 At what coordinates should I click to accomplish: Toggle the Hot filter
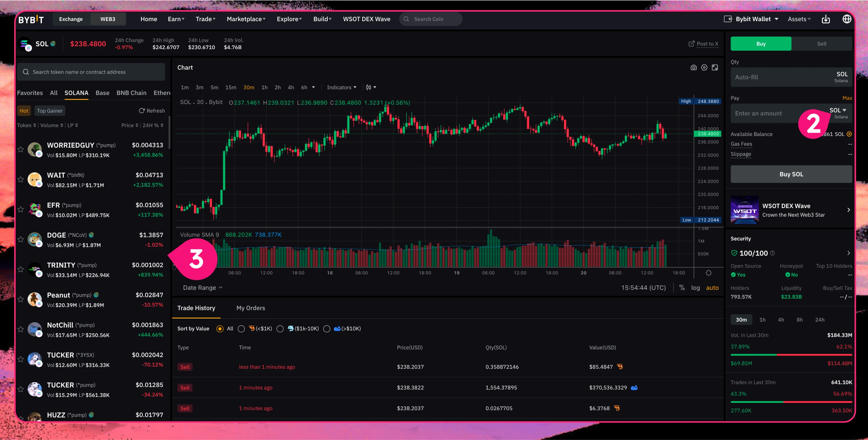tap(24, 111)
